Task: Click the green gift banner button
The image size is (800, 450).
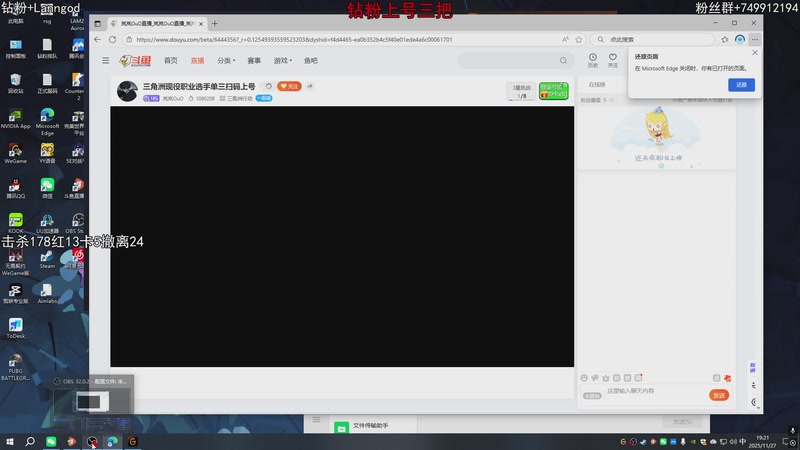Action: click(554, 91)
